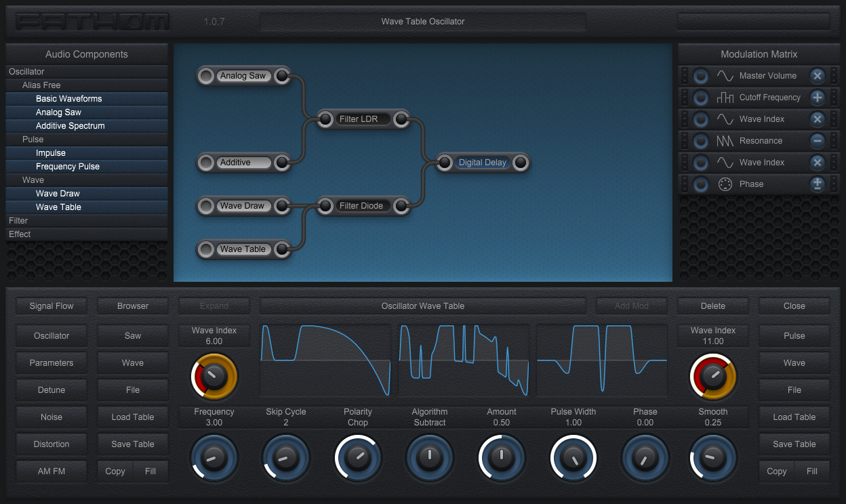Viewport: 846px width, 504px height.
Task: Collapse the Pulse group in Audio Components
Action: pyautogui.click(x=87, y=140)
